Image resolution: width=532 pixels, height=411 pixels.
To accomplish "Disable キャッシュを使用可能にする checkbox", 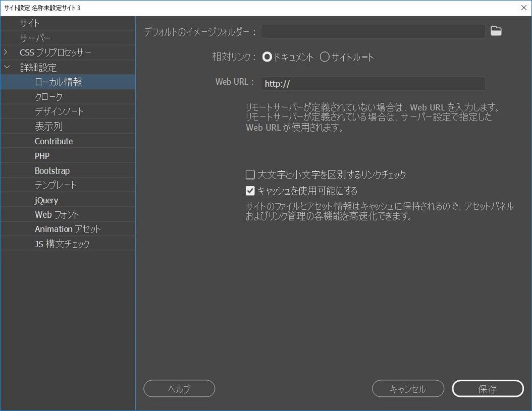I will [x=250, y=191].
